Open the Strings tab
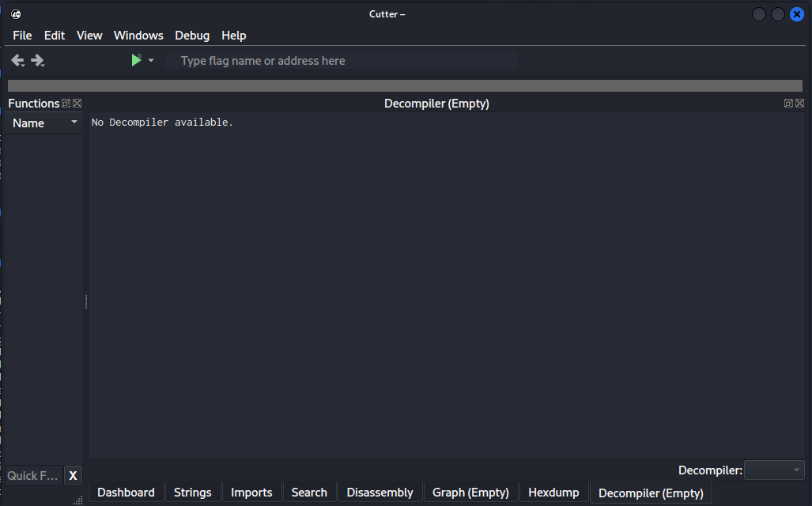Image resolution: width=812 pixels, height=506 pixels. (x=192, y=493)
